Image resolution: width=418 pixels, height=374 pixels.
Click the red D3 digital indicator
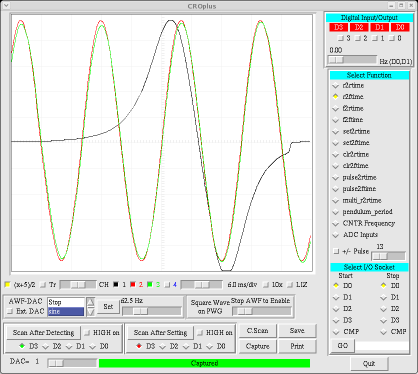pos(338,27)
